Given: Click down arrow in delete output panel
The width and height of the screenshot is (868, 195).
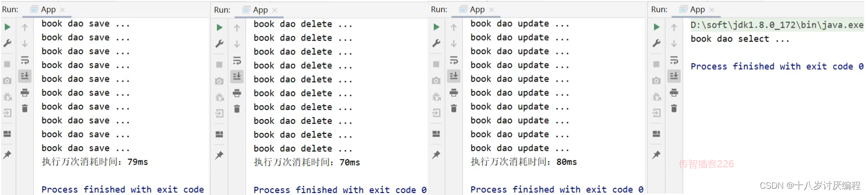Looking at the screenshot, I should [237, 44].
